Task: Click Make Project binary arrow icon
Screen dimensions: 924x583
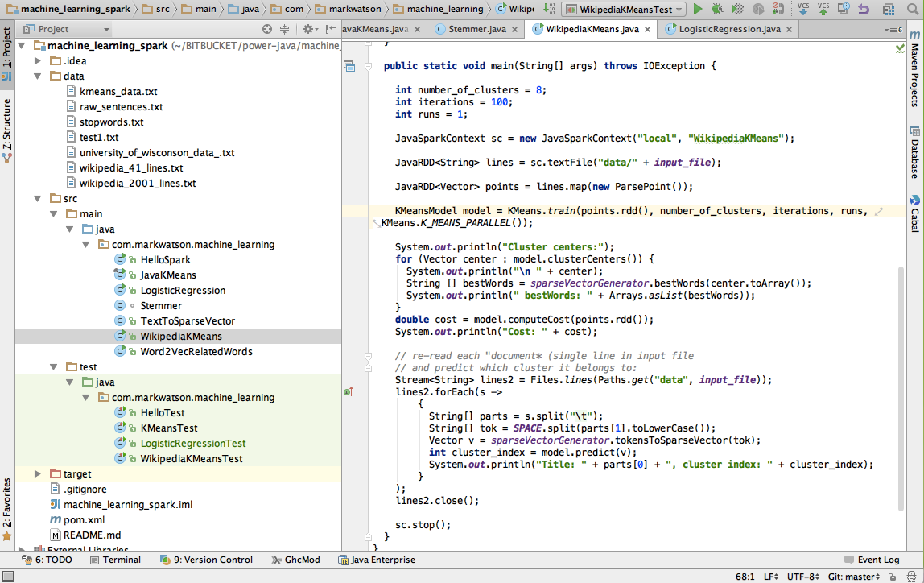Action: point(549,9)
